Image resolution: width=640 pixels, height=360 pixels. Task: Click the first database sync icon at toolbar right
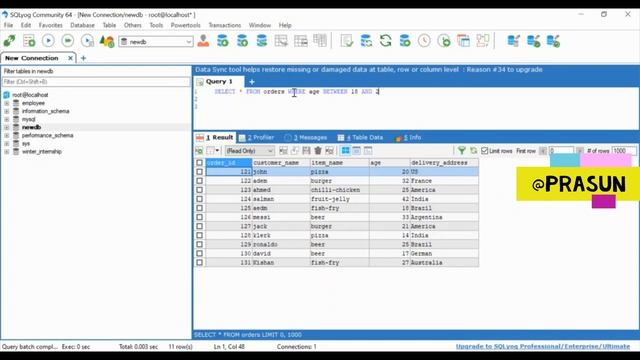pos(513,41)
